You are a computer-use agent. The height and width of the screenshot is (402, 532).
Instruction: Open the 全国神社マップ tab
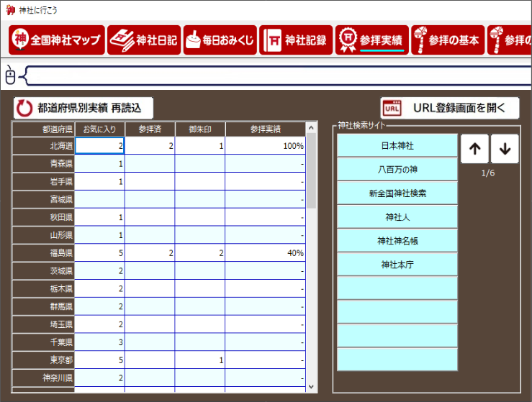pos(57,40)
